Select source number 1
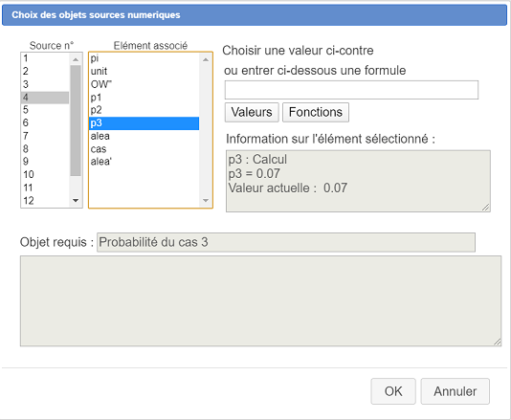The height and width of the screenshot is (420, 511). (45, 58)
